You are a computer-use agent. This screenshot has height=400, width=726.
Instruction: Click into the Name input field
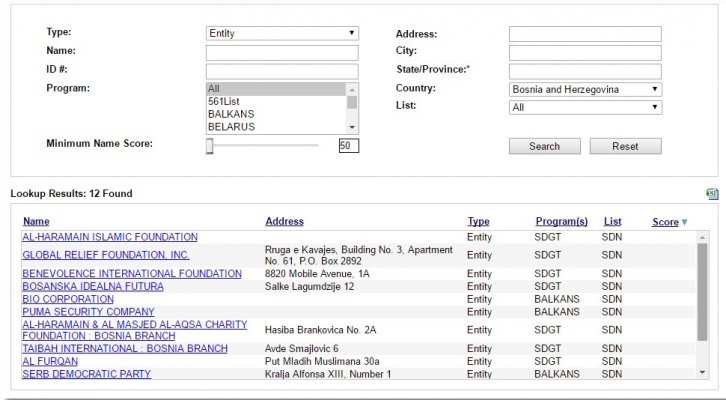[281, 52]
